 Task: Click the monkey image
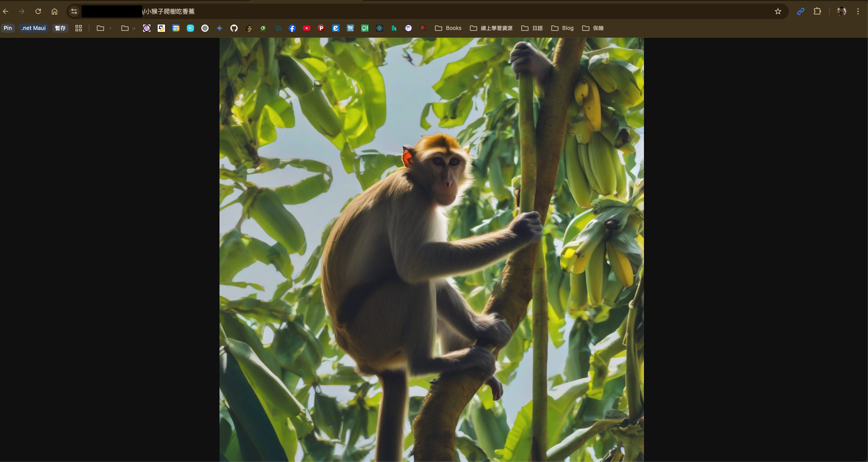click(x=431, y=250)
